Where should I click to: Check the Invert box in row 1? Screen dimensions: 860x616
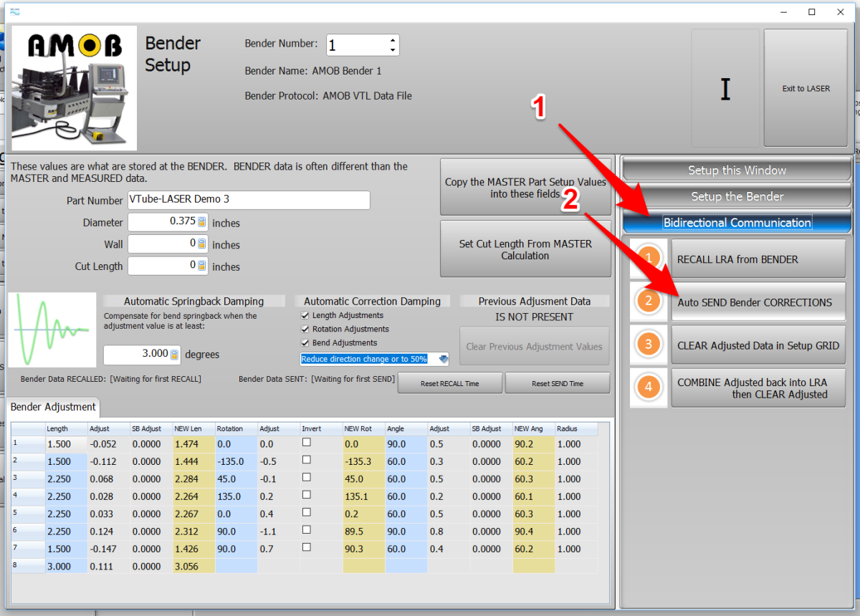[307, 443]
